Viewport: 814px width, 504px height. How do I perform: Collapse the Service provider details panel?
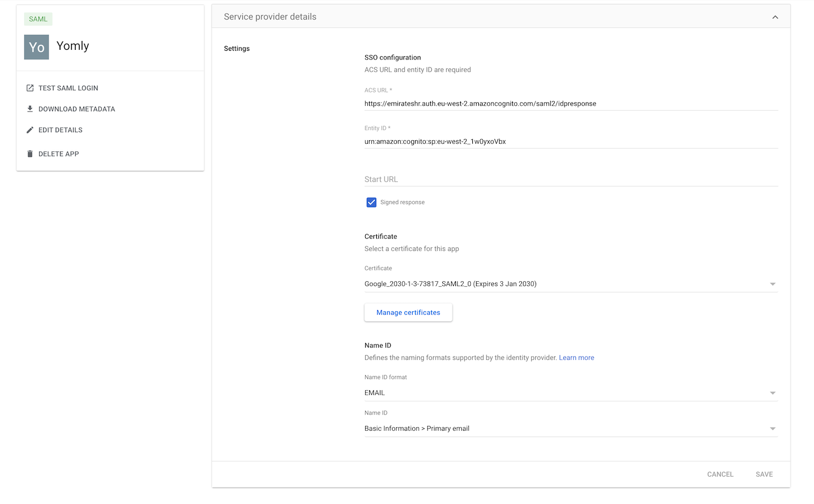[775, 17]
